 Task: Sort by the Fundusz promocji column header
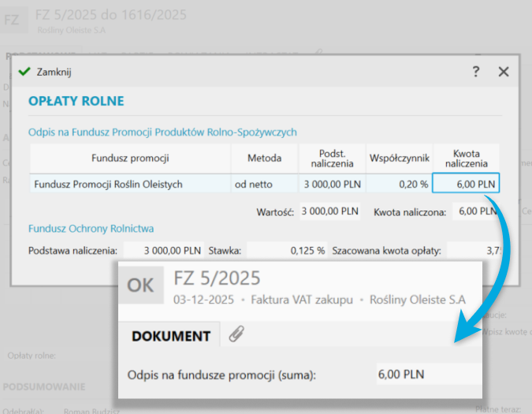coord(130,159)
